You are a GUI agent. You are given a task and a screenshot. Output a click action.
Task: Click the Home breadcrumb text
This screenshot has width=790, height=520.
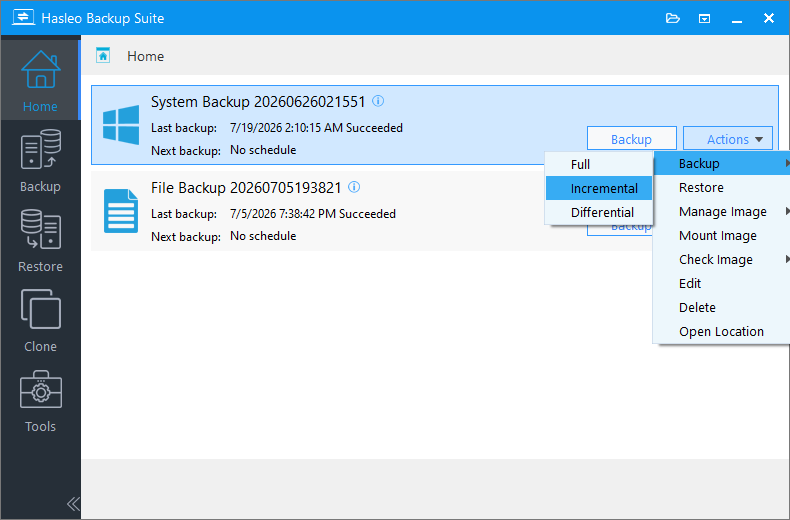[x=145, y=56]
